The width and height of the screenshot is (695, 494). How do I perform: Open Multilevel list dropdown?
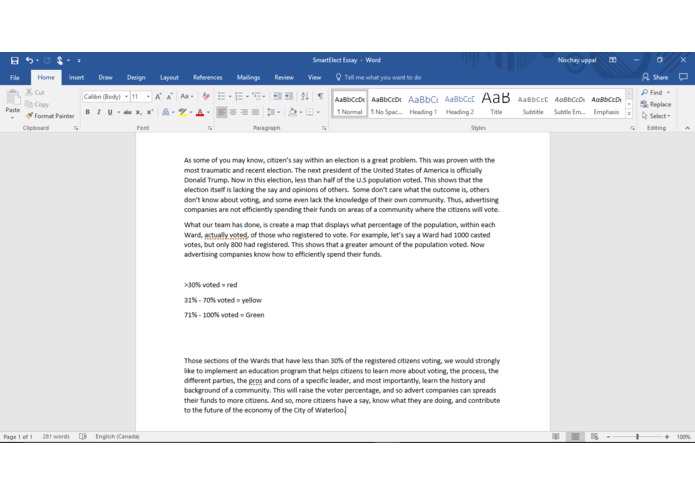264,97
